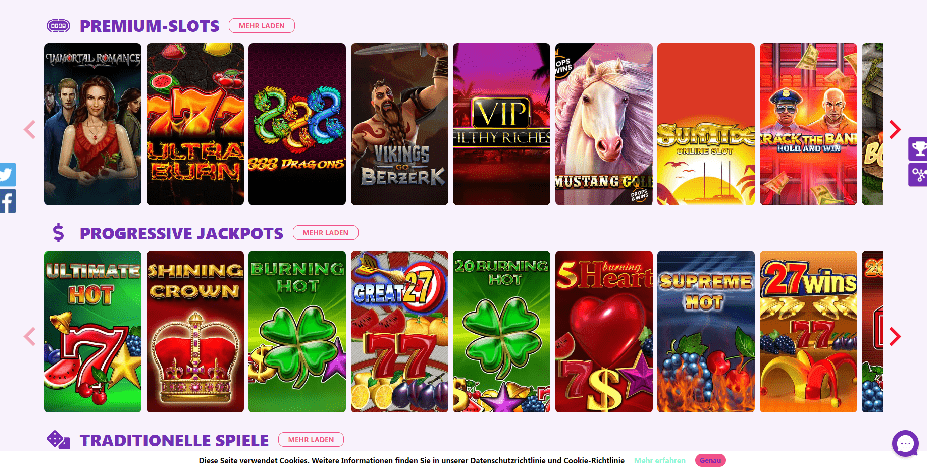This screenshot has width=927, height=470.
Task: Open the VIP Filthy Riches slot
Action: coord(501,124)
